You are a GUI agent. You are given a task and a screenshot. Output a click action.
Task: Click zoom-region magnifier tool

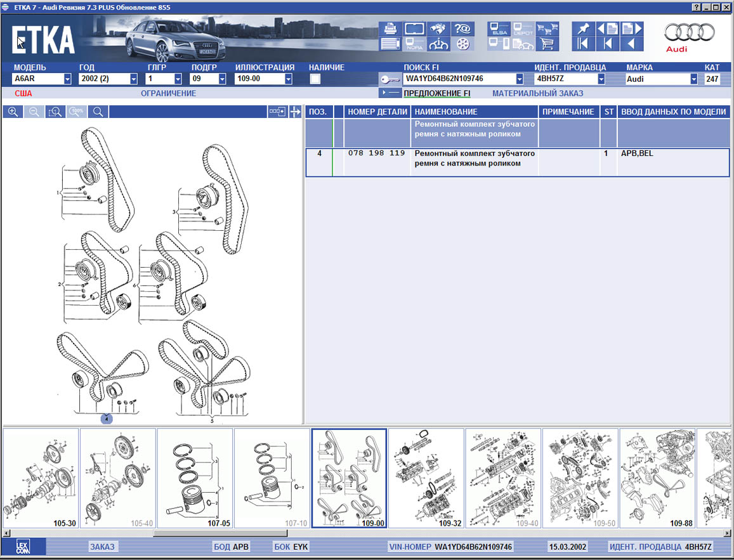pos(55,112)
